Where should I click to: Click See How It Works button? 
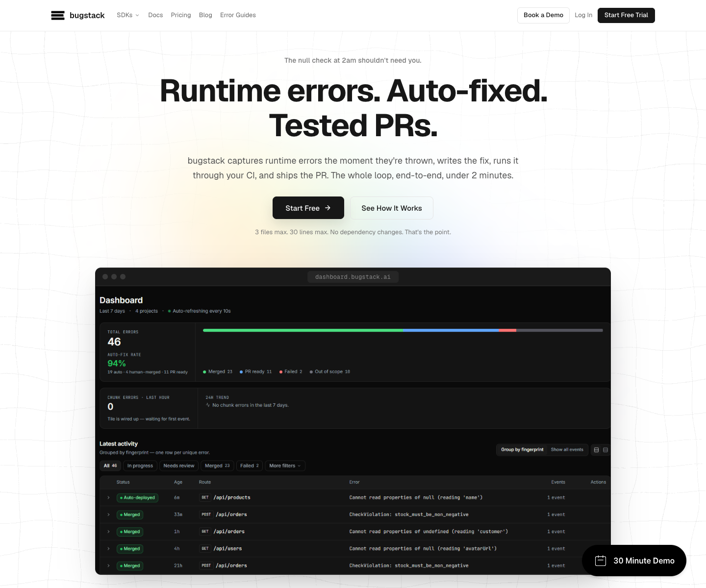click(x=392, y=208)
